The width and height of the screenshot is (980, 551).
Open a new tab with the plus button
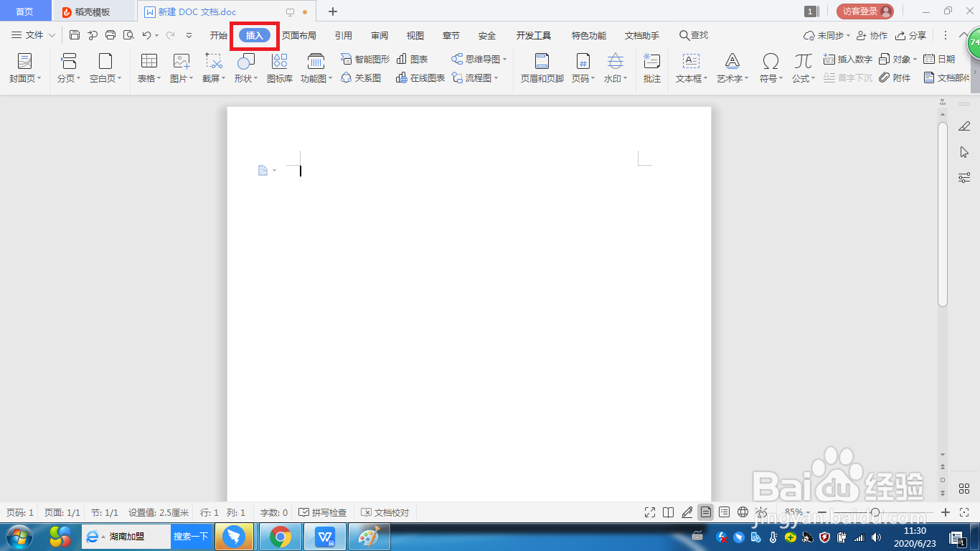point(333,11)
